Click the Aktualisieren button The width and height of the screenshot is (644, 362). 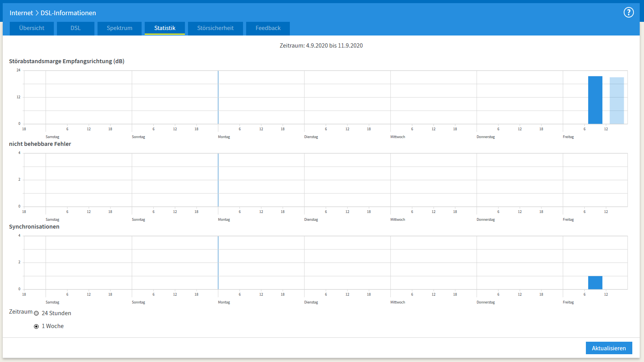click(609, 348)
